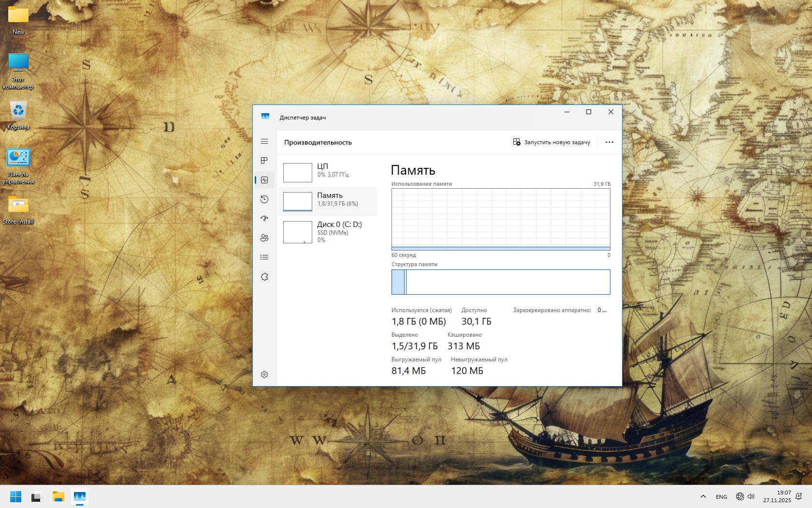The width and height of the screenshot is (812, 508).
Task: Select the Performance page icon
Action: pyautogui.click(x=264, y=180)
